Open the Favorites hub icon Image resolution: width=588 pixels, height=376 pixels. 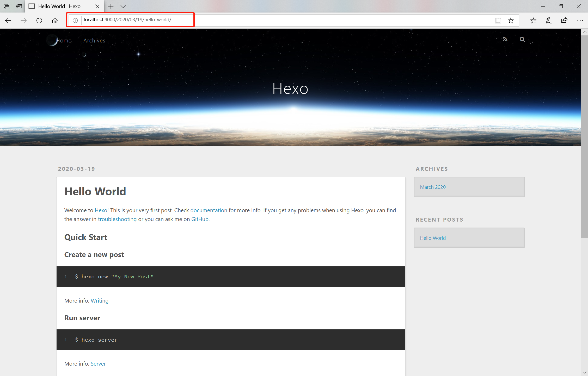click(x=533, y=20)
